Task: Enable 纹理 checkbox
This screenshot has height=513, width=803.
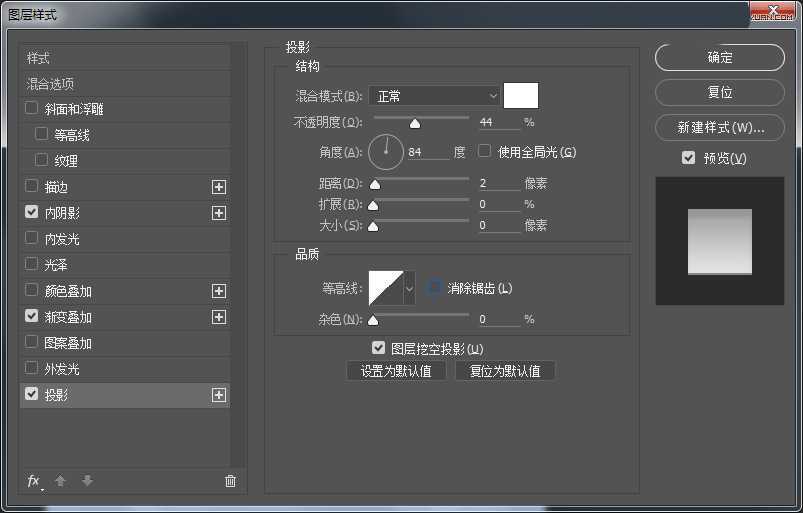Action: [x=41, y=160]
